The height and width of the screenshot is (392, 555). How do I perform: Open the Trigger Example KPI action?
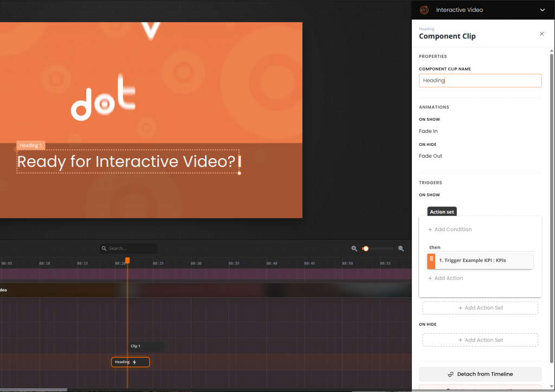484,261
